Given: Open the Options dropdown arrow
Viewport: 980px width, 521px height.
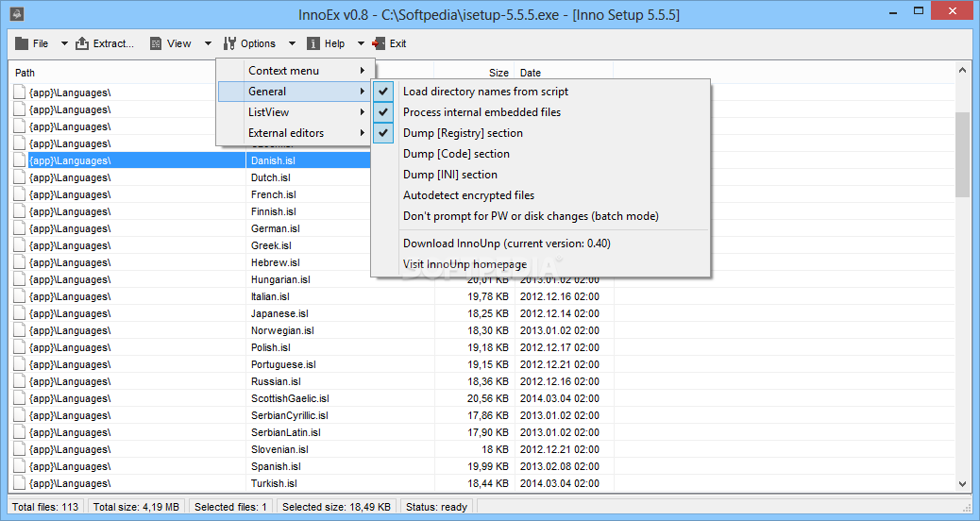Looking at the screenshot, I should click(x=292, y=43).
